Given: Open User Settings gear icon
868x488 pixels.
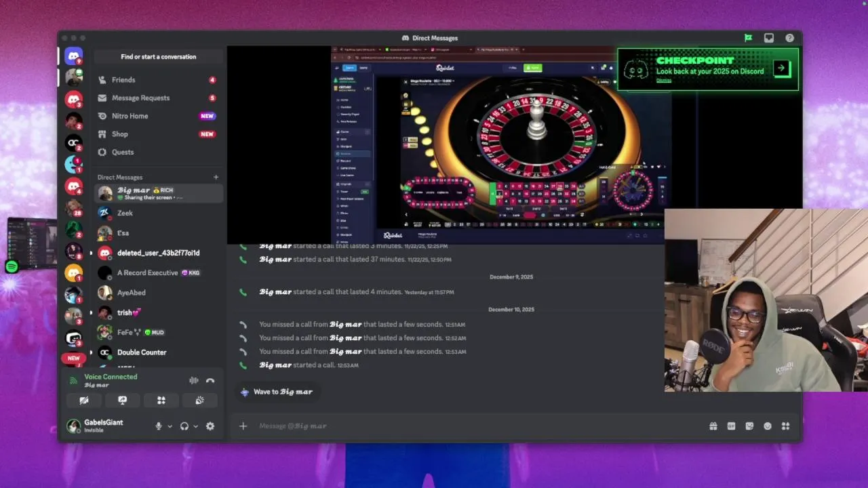Looking at the screenshot, I should coord(210,426).
